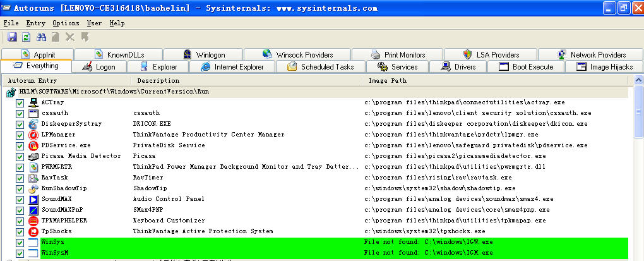Toggle the Picasa Media Detector checkbox

click(20, 157)
